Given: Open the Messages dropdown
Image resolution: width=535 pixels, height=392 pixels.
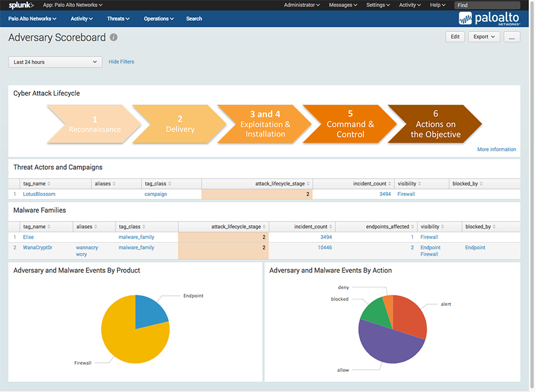Looking at the screenshot, I should [x=343, y=5].
